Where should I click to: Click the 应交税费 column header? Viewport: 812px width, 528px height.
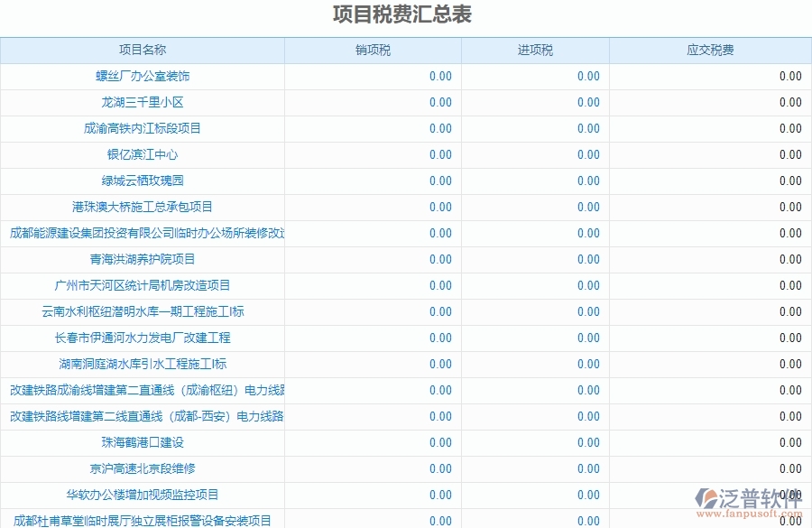click(711, 51)
